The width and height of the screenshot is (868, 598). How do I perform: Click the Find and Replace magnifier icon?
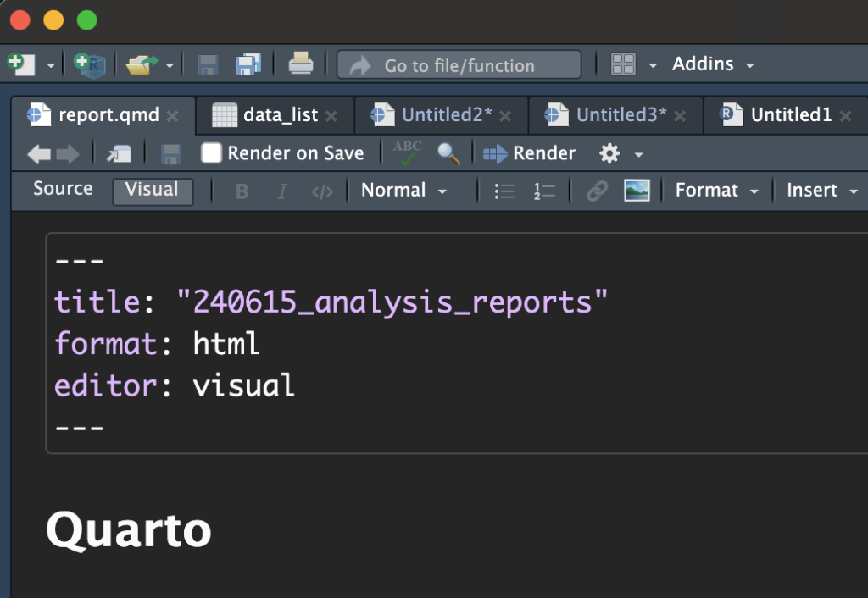(448, 153)
